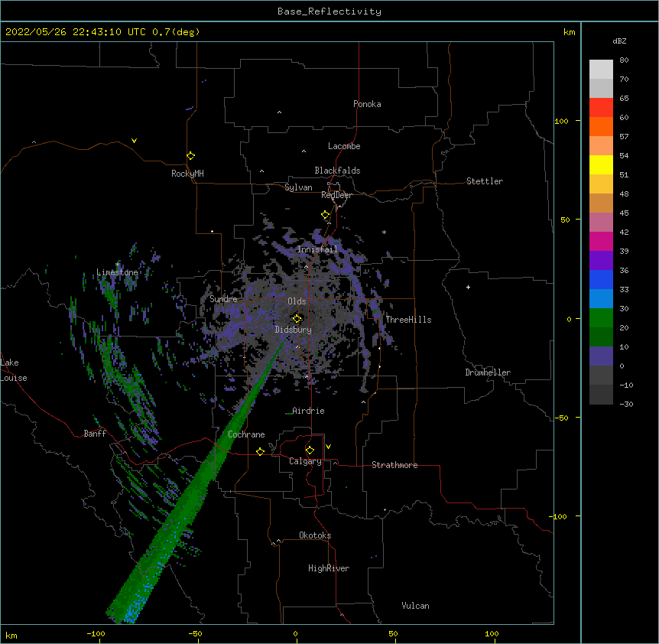This screenshot has height=644, width=659.
Task: Click the Didsbury label
Action: pyautogui.click(x=294, y=330)
